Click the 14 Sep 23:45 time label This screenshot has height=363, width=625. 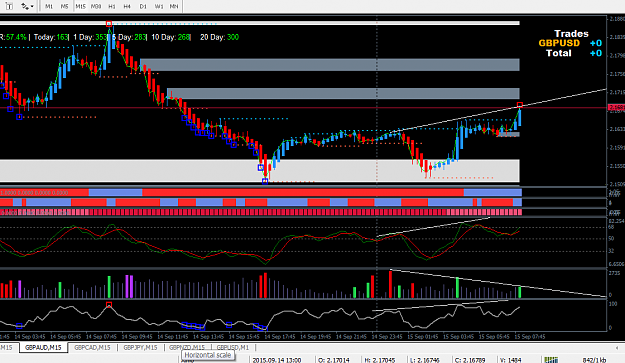coord(387,337)
